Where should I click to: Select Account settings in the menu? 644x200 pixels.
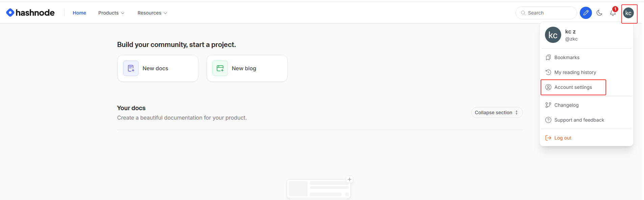click(573, 87)
